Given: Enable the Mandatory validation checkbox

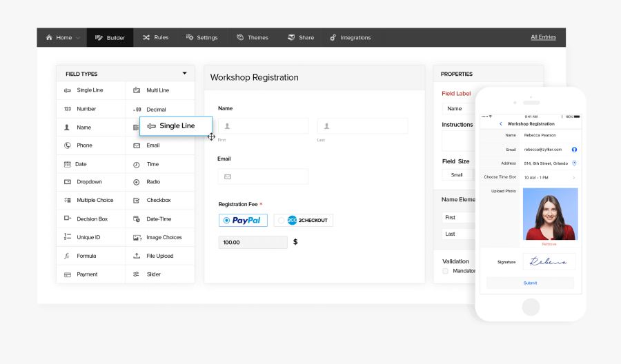Looking at the screenshot, I should pos(445,271).
